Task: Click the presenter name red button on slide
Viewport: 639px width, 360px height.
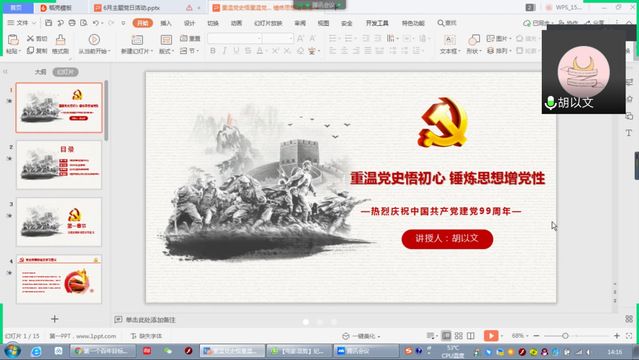Action: tap(447, 239)
